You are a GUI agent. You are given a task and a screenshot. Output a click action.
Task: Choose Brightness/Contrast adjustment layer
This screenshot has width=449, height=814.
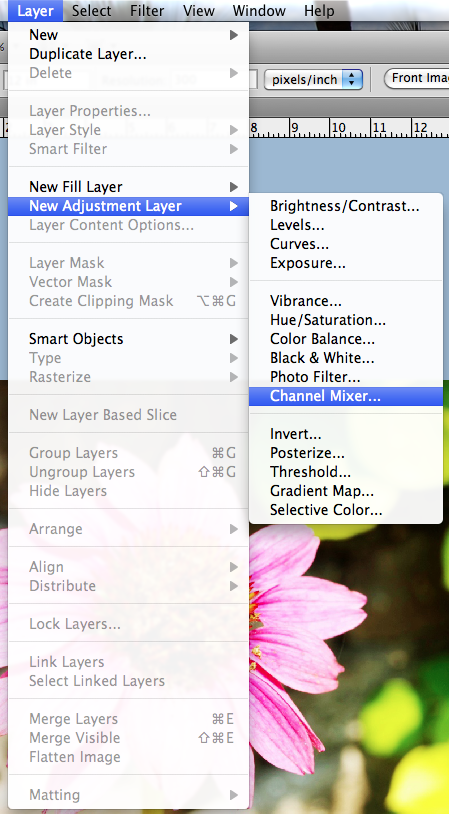pos(346,206)
